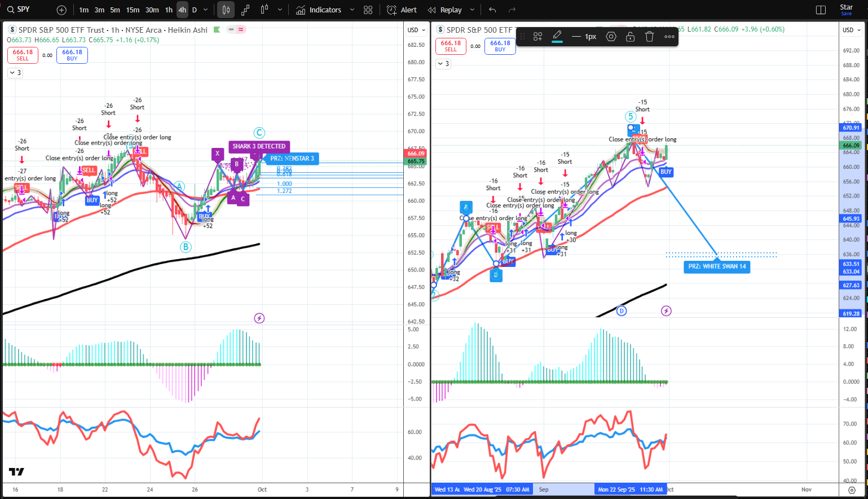The image size is (868, 499).
Task: Click the purple lightning event icon on left chart
Action: pyautogui.click(x=259, y=318)
